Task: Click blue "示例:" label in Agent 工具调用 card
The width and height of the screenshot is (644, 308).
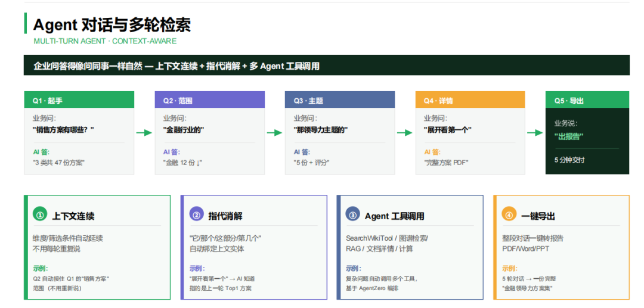Action: pos(354,269)
